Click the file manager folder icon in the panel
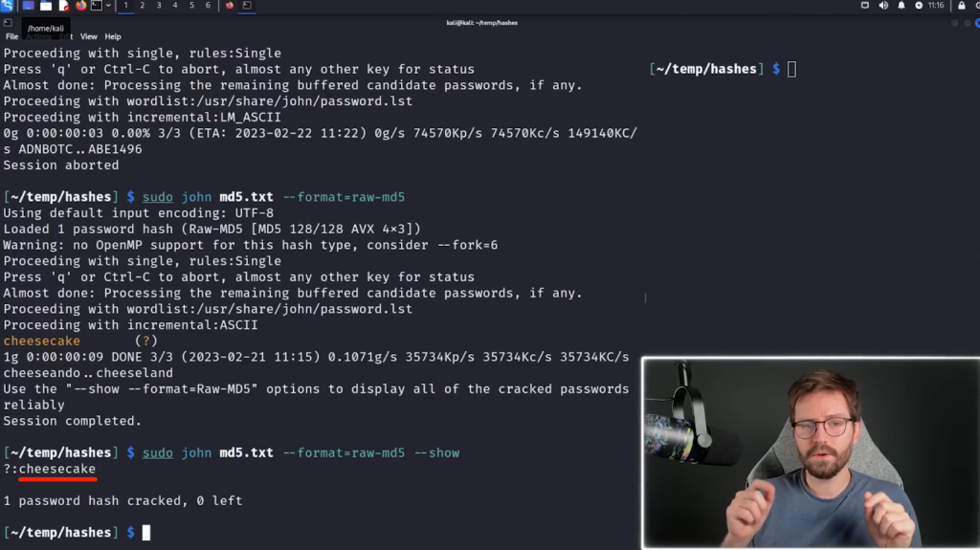The height and width of the screenshot is (550, 980). [46, 6]
